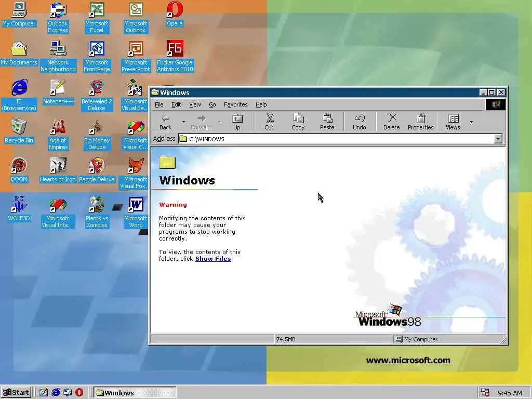Select the DOOM desktop shortcut
The width and height of the screenshot is (532, 399).
point(19,170)
